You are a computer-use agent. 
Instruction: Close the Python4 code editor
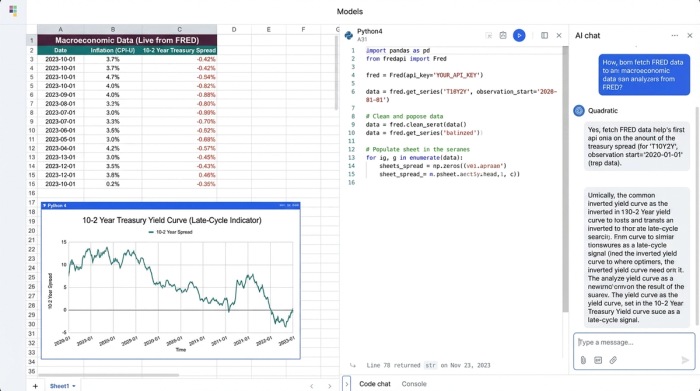pos(558,35)
